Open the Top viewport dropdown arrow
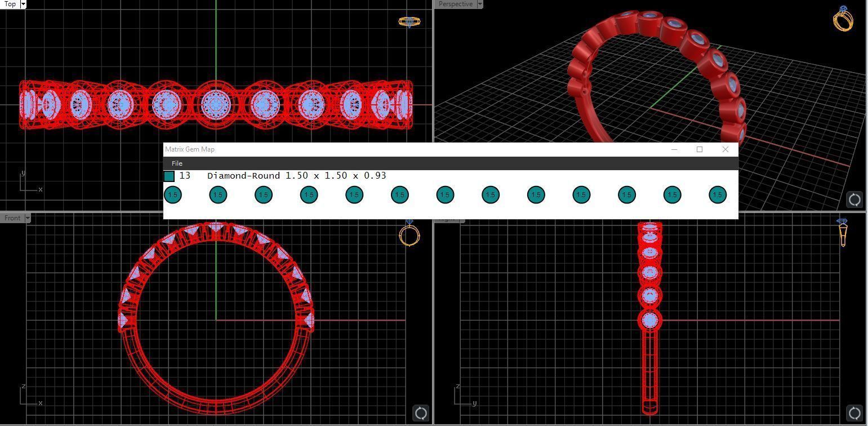Image resolution: width=868 pixels, height=426 pixels. (x=23, y=4)
